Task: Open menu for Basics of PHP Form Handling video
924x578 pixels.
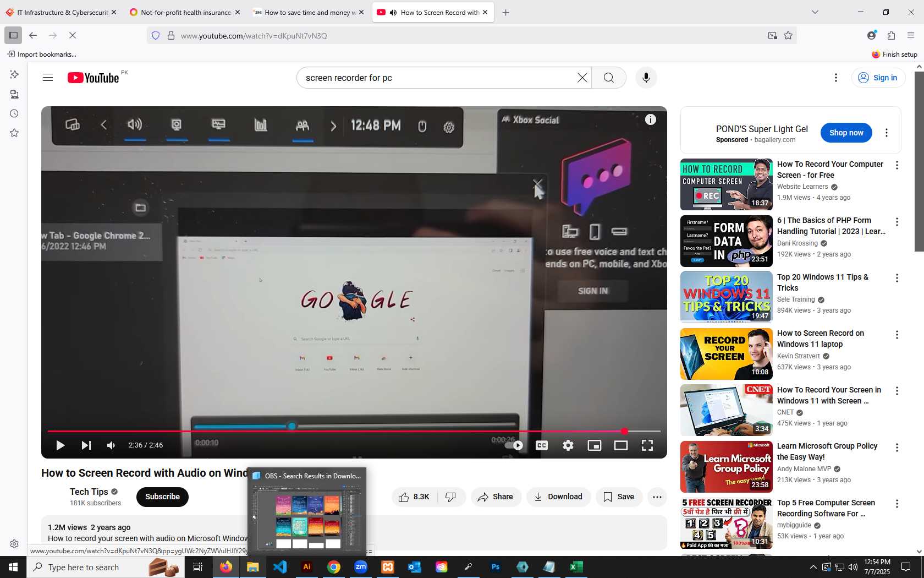Action: click(897, 222)
